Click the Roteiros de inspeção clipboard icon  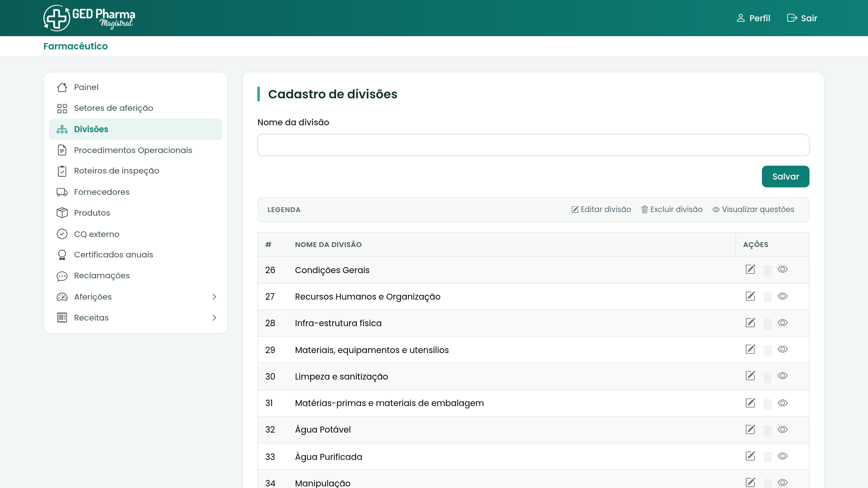62,171
